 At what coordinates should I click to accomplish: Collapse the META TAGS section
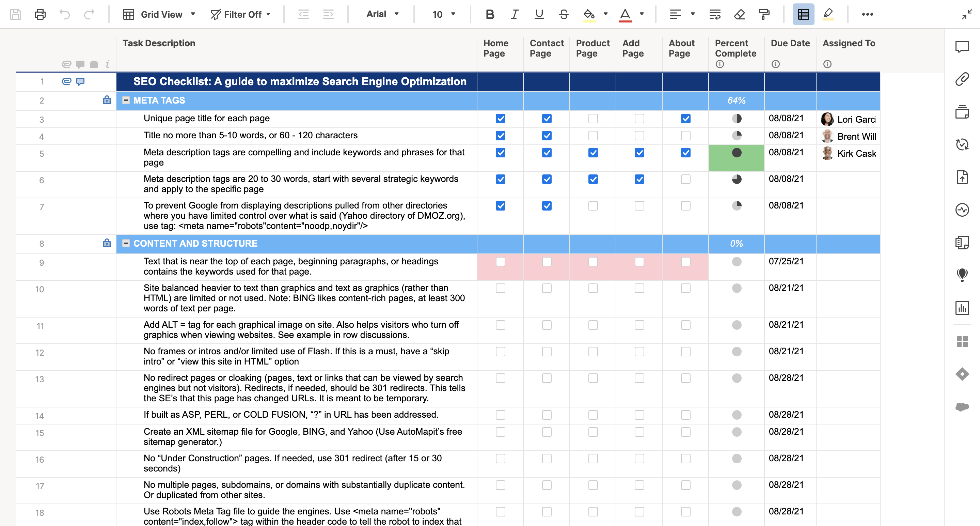126,100
